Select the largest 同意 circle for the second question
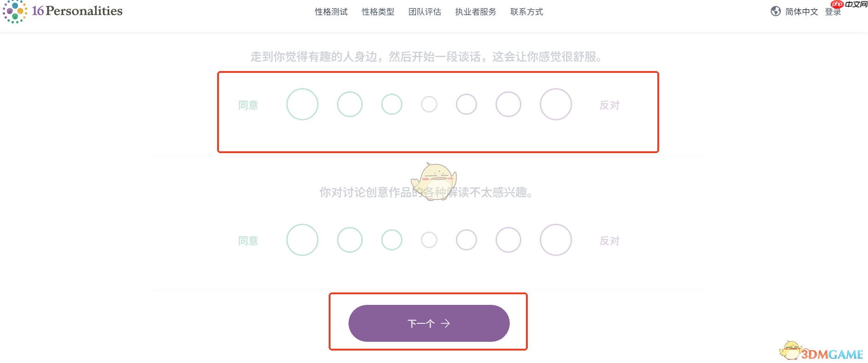This screenshot has height=363, width=868. pyautogui.click(x=302, y=240)
